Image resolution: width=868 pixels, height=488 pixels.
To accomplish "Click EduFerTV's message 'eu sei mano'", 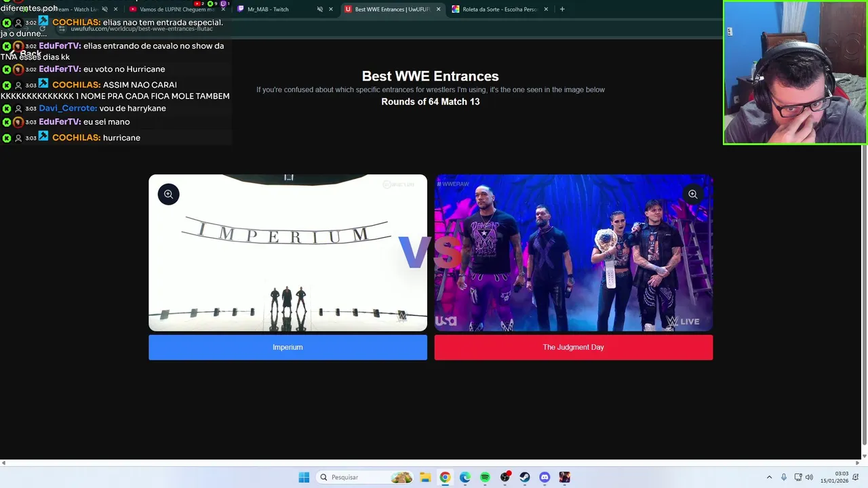I will (106, 122).
